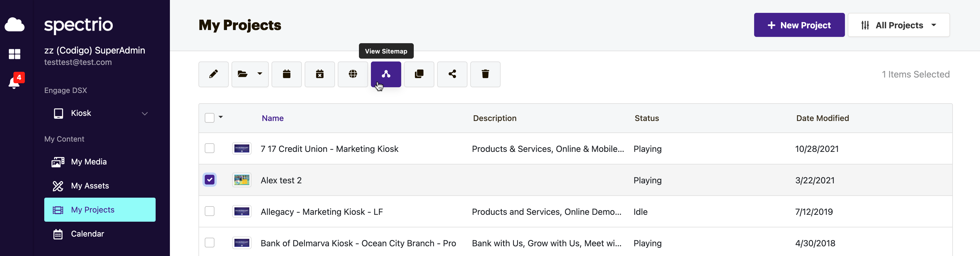Open Allegacy Marketing Kiosk thumbnail
The image size is (980, 256).
(242, 211)
